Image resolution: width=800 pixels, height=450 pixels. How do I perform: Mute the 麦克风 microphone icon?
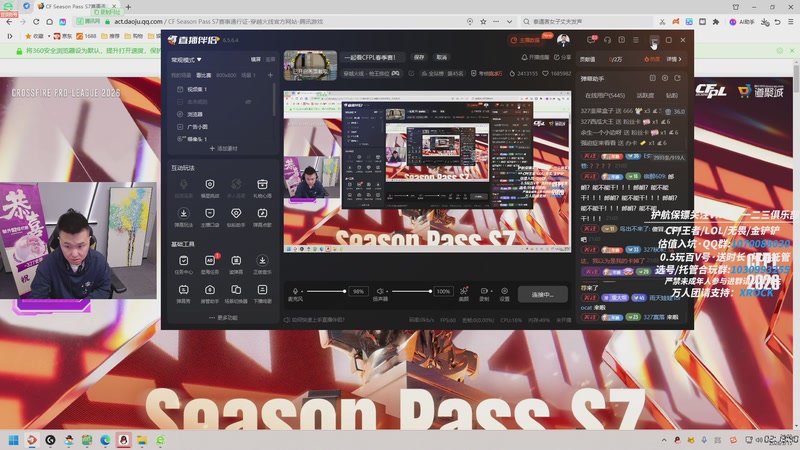295,291
